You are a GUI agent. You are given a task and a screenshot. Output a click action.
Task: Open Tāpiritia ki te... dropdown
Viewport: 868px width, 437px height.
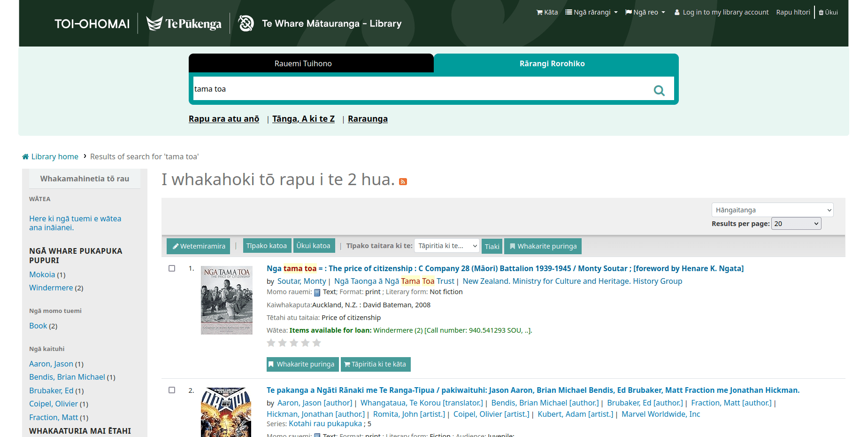(x=447, y=246)
